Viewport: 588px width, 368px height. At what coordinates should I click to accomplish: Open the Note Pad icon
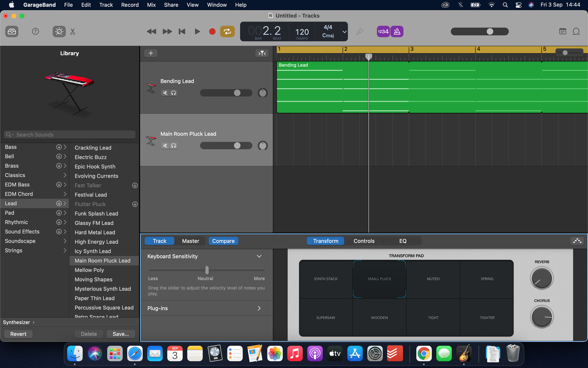(563, 31)
